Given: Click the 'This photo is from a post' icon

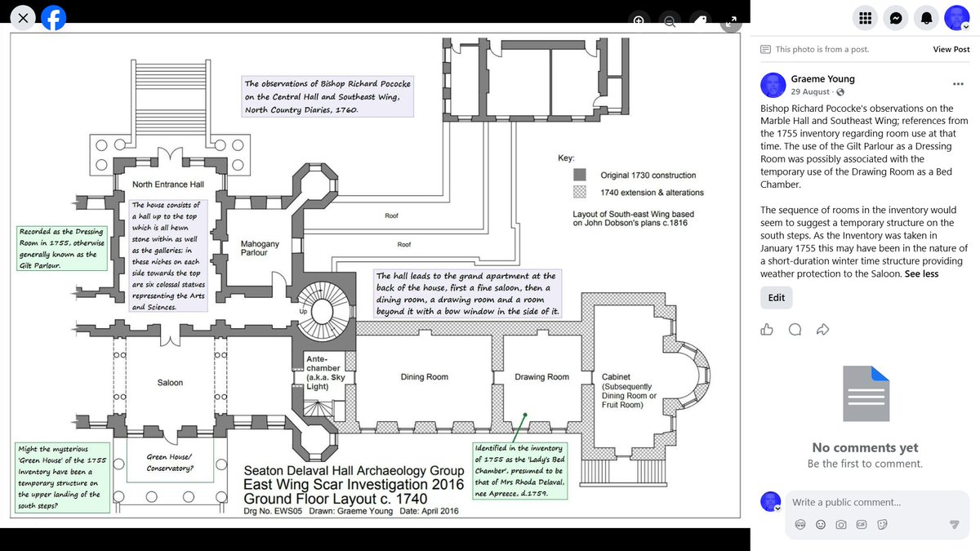Looking at the screenshot, I should (765, 49).
